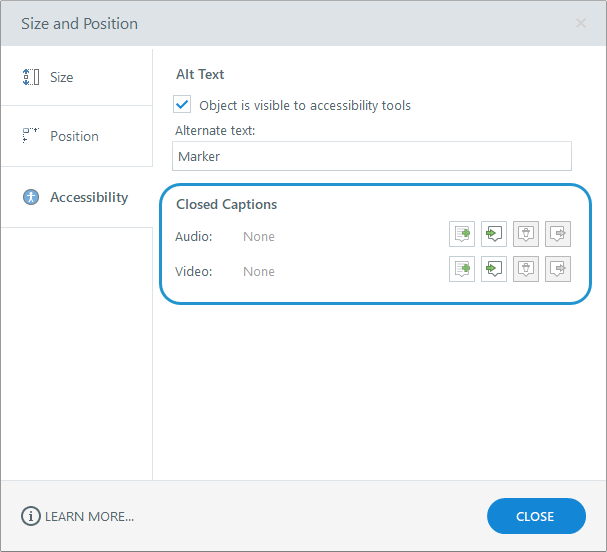Click the Video caption value None
The height and width of the screenshot is (552, 607).
pyautogui.click(x=259, y=271)
